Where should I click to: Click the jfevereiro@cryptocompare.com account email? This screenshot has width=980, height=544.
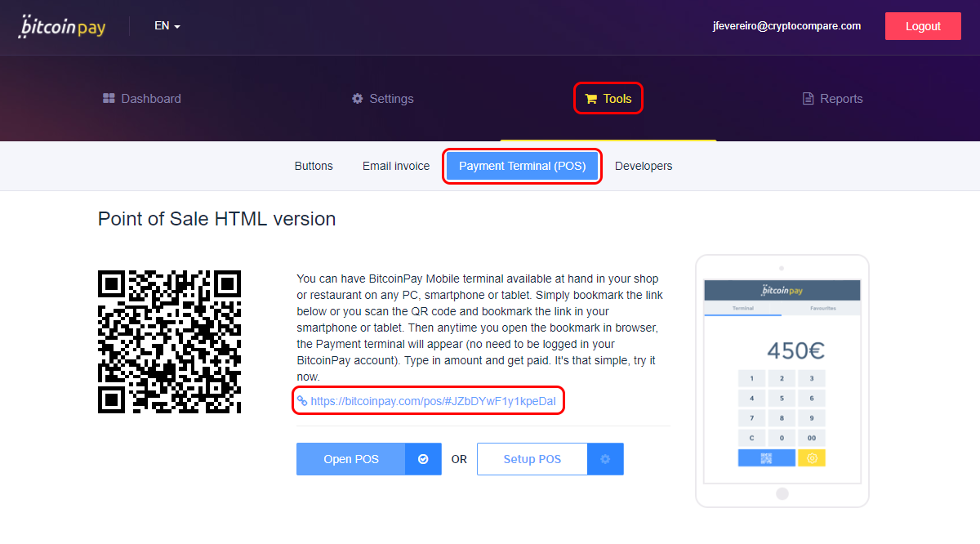786,26
